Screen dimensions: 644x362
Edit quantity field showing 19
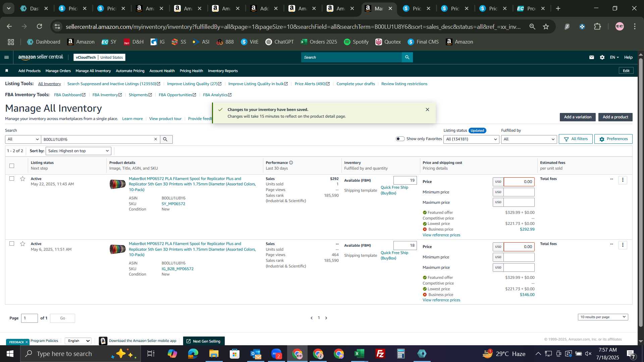click(x=405, y=180)
